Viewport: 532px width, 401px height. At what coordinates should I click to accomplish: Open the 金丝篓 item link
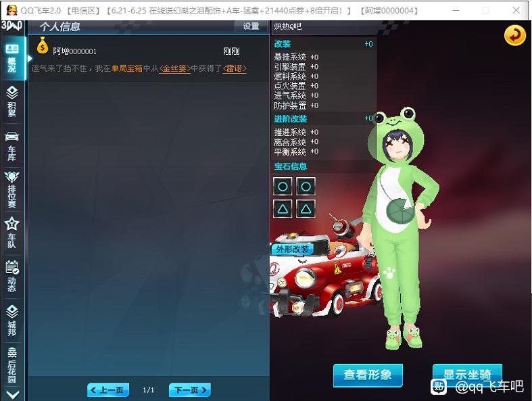pyautogui.click(x=175, y=68)
